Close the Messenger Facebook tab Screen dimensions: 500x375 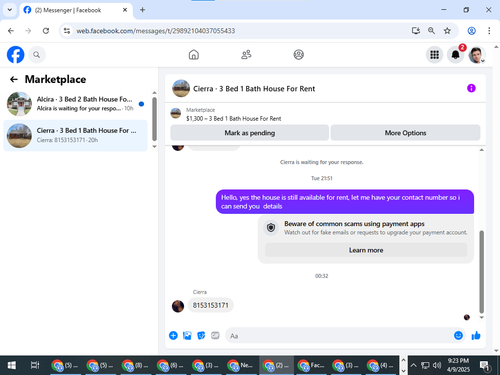click(125, 10)
